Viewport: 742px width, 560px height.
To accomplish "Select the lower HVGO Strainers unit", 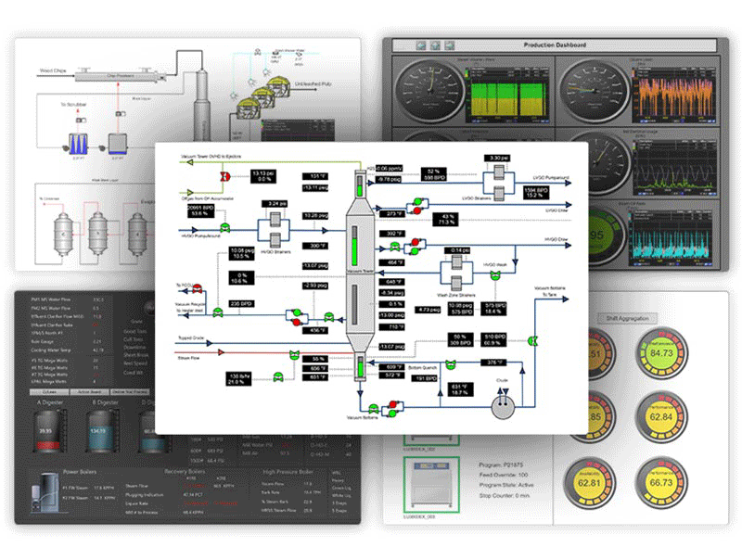I will coord(275,240).
